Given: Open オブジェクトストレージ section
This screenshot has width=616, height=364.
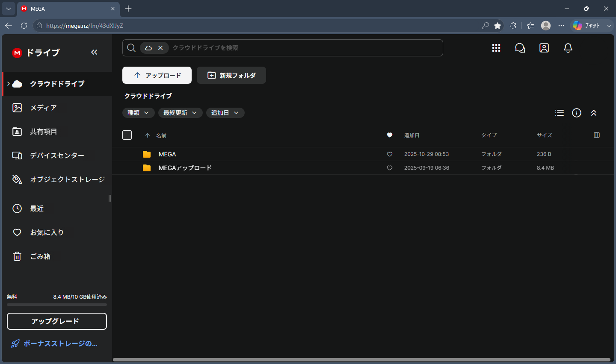Looking at the screenshot, I should pyautogui.click(x=57, y=179).
